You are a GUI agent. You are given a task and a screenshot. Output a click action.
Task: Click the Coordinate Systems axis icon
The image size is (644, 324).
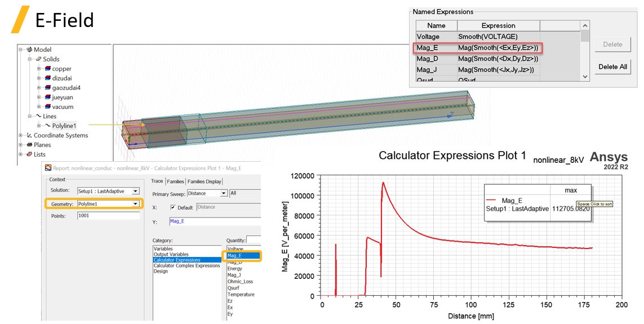point(29,135)
